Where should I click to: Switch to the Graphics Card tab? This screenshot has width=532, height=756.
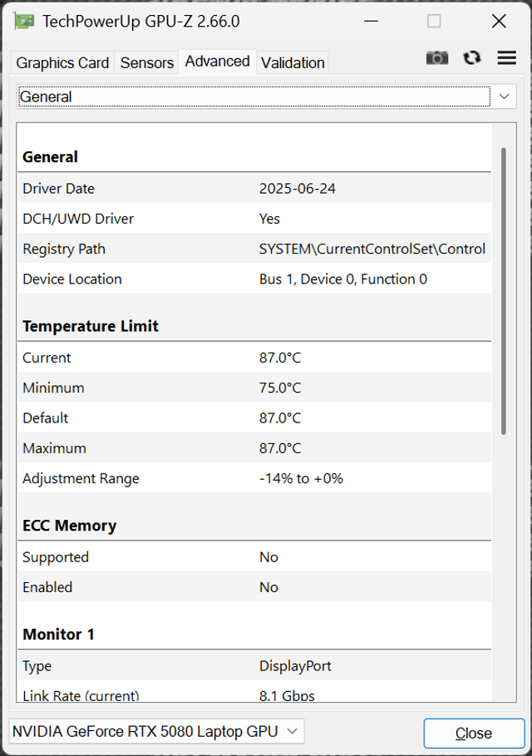pos(62,62)
